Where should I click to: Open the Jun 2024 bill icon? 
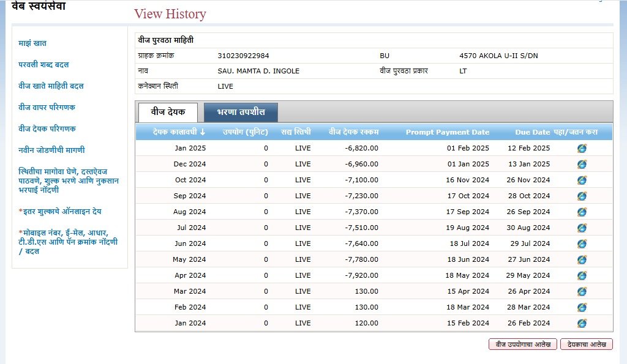[x=582, y=243]
